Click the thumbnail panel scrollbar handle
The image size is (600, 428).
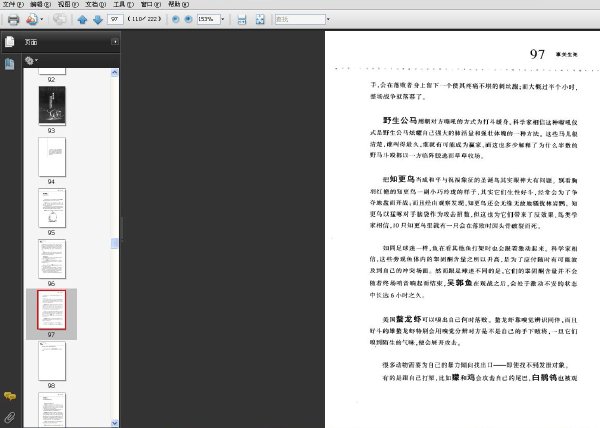[114, 243]
